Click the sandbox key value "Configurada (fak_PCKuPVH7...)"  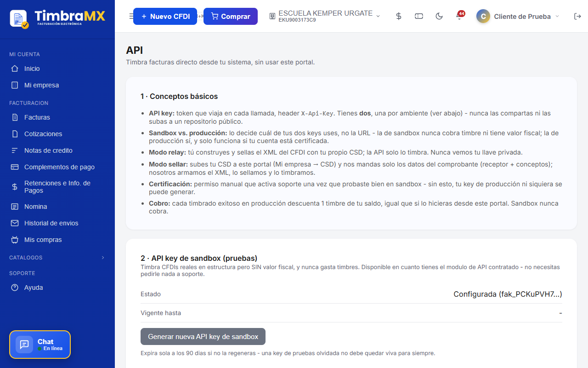tap(508, 294)
